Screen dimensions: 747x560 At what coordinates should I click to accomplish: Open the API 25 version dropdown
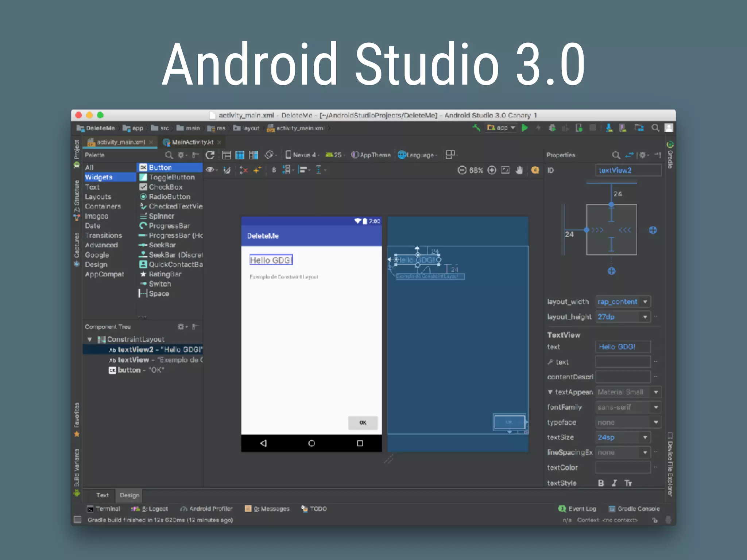(x=334, y=155)
